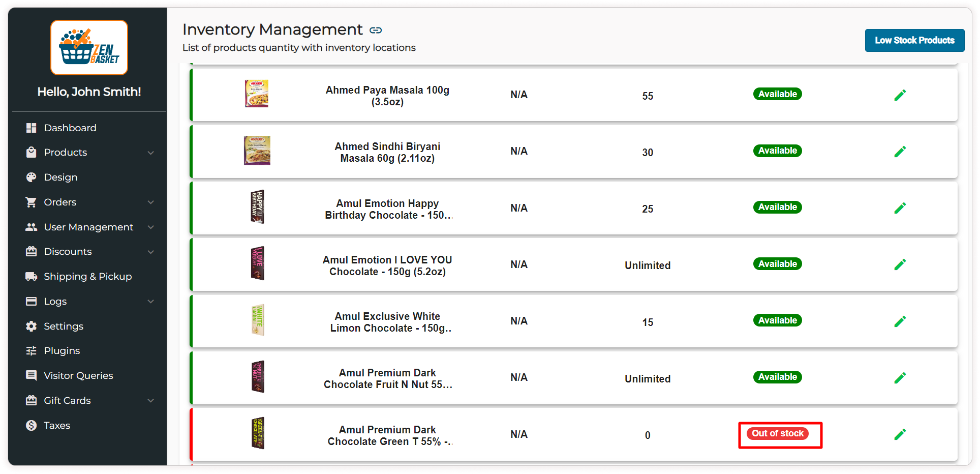Edit Amul Emotion Happy Birthday pencil icon

[900, 208]
